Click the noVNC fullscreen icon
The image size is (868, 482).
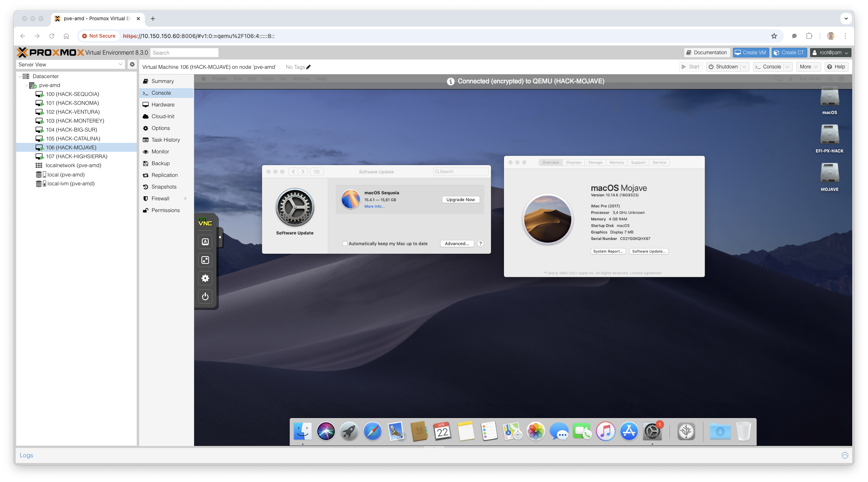205,260
